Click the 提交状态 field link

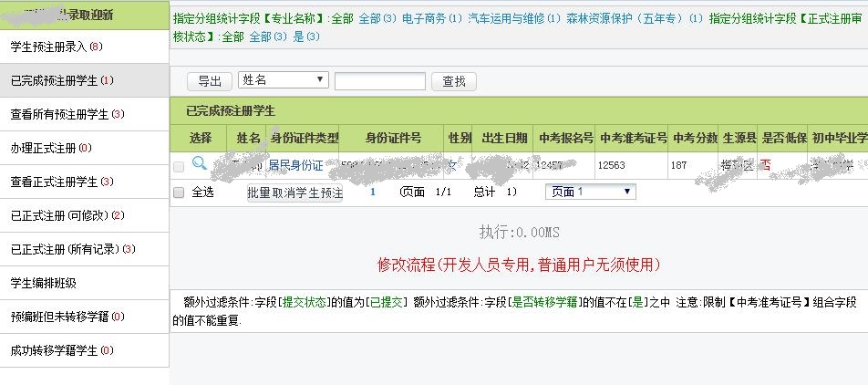click(x=304, y=303)
